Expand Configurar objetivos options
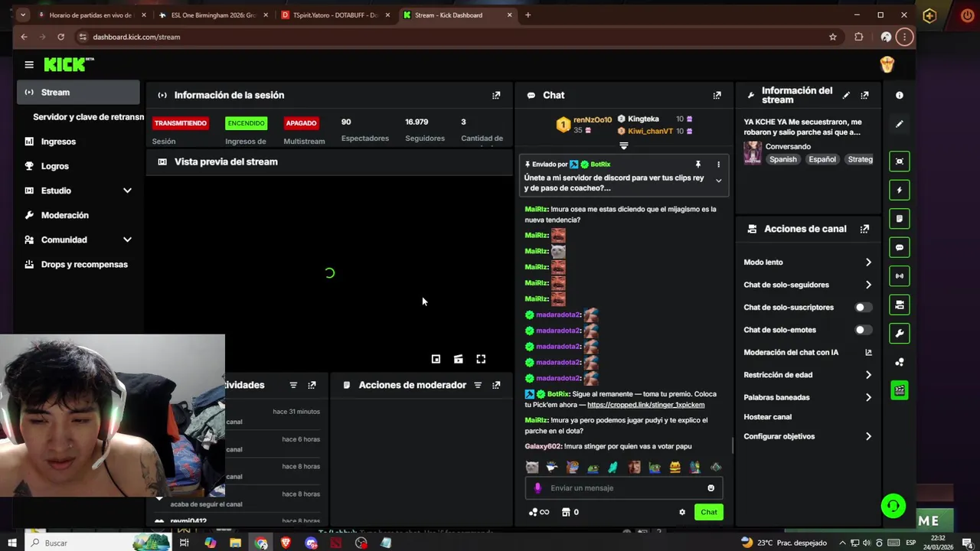The width and height of the screenshot is (980, 551). [868, 436]
